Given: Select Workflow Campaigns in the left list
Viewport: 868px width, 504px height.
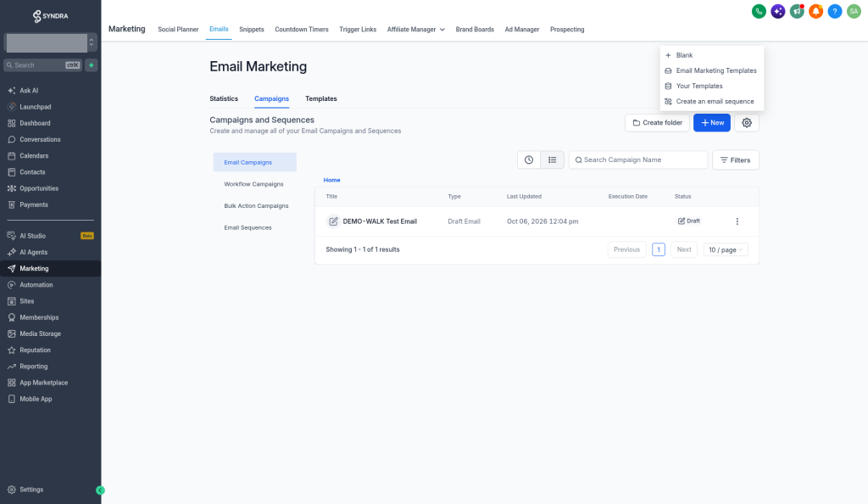Looking at the screenshot, I should click(x=254, y=184).
